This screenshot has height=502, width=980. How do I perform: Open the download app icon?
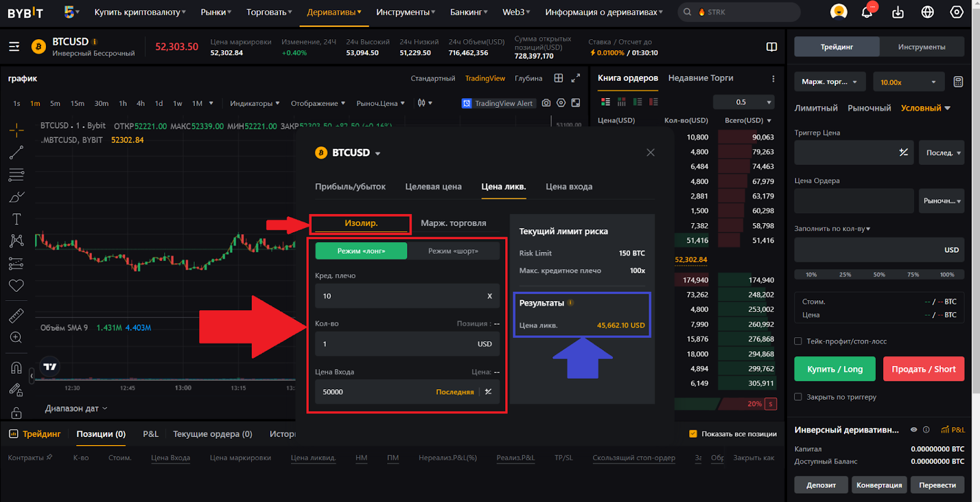tap(898, 12)
